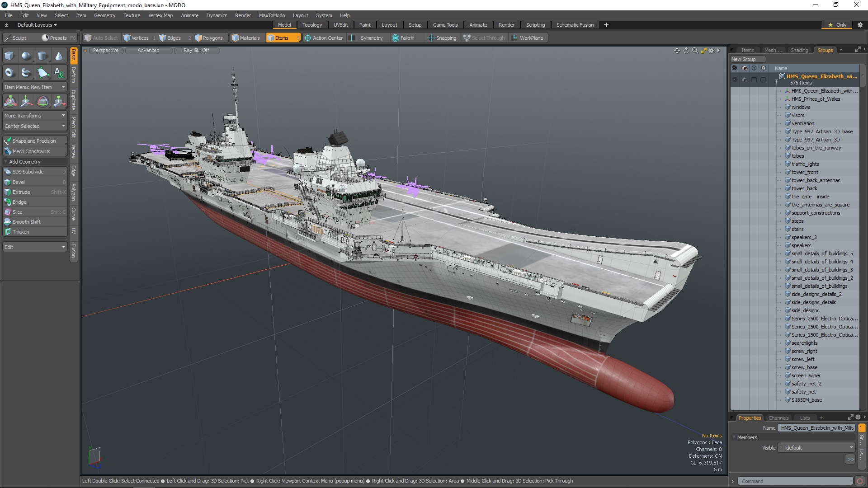Click the group Name field in Properties
Screen dimensions: 868x488
816,428
